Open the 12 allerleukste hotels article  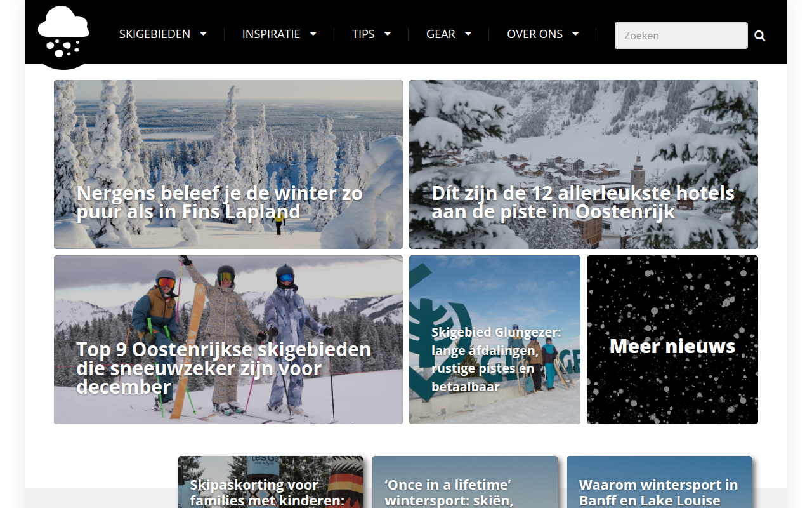tap(584, 164)
